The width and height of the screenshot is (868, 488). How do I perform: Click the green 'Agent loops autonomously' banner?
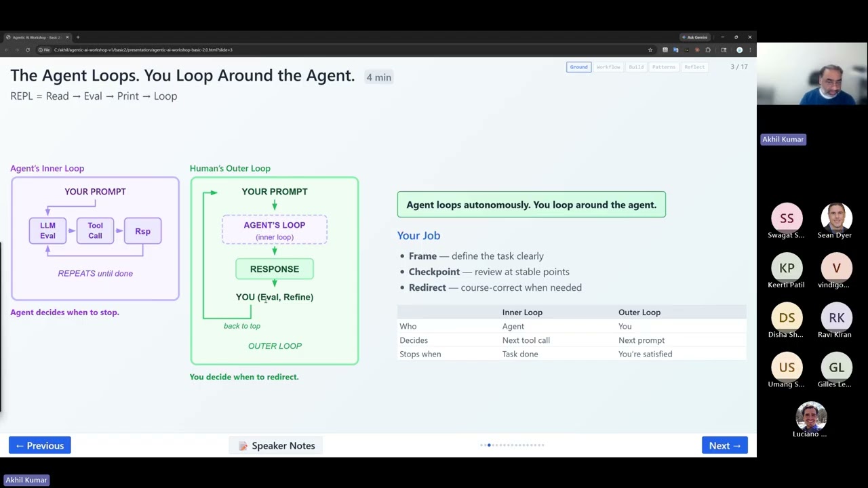[x=532, y=205]
